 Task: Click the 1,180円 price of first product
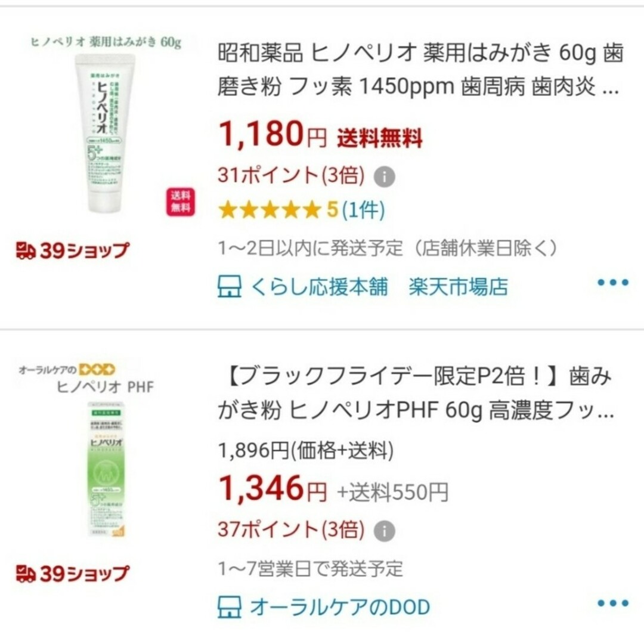pyautogui.click(x=273, y=134)
